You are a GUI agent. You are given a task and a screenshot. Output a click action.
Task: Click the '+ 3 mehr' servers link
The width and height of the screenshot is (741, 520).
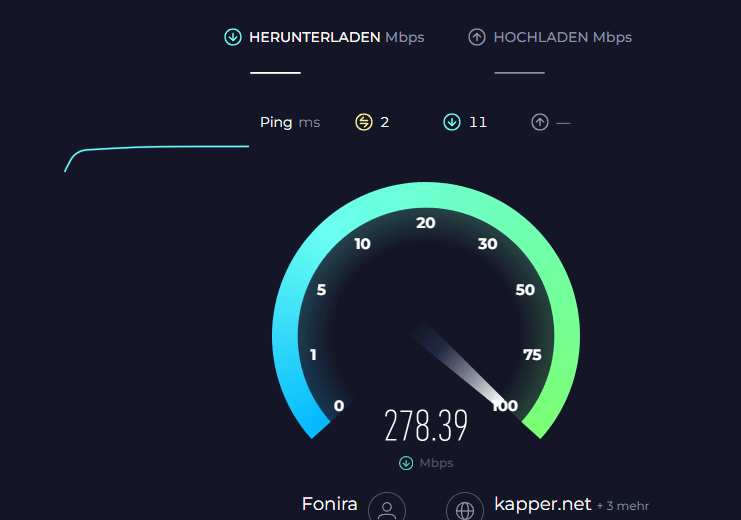[623, 506]
